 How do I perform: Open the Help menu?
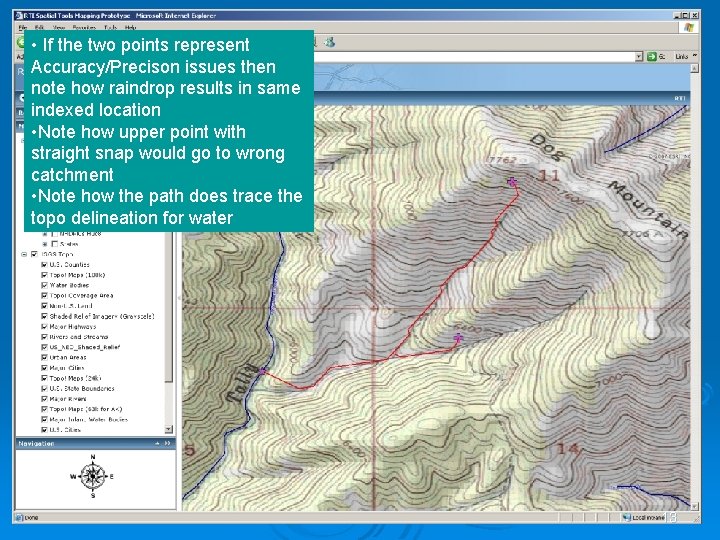pyautogui.click(x=130, y=28)
